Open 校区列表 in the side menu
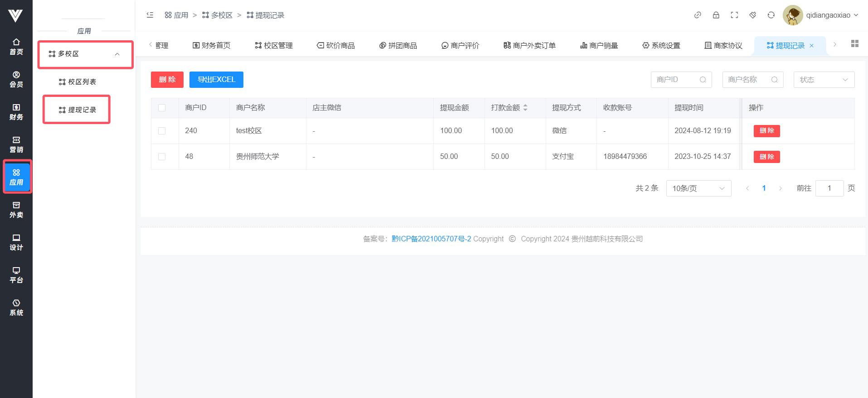This screenshot has height=398, width=868. click(x=78, y=82)
